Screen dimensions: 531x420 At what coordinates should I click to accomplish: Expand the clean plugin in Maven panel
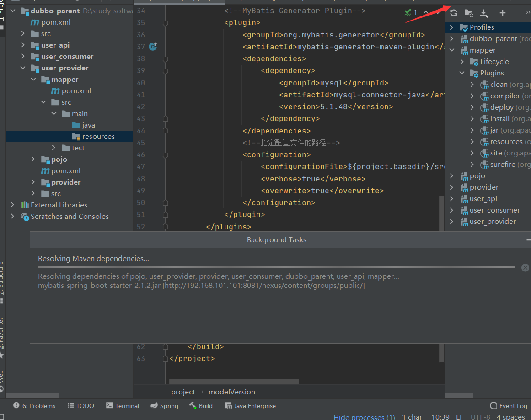pyautogui.click(x=472, y=85)
